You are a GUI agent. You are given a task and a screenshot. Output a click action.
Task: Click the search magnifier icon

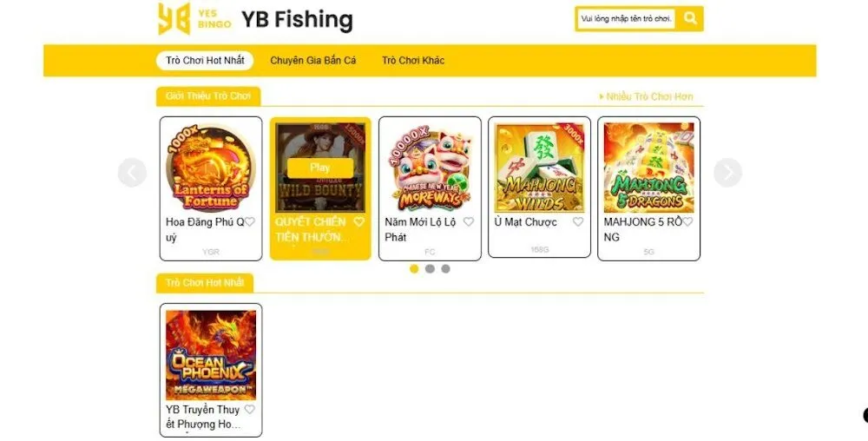690,18
